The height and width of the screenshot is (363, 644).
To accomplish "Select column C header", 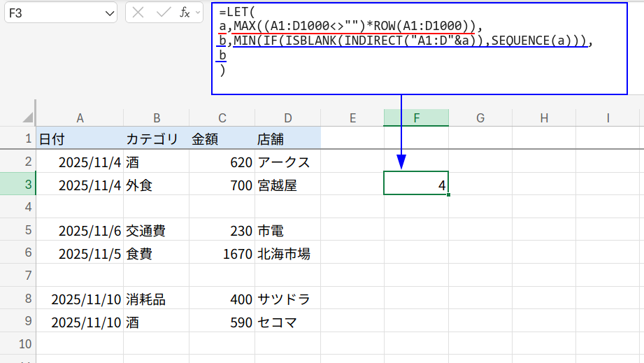I will (222, 118).
